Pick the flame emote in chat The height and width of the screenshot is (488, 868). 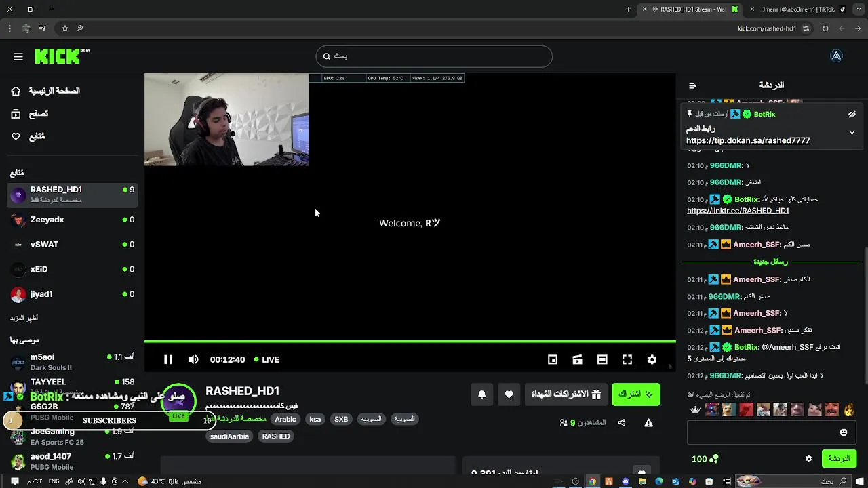click(x=849, y=409)
